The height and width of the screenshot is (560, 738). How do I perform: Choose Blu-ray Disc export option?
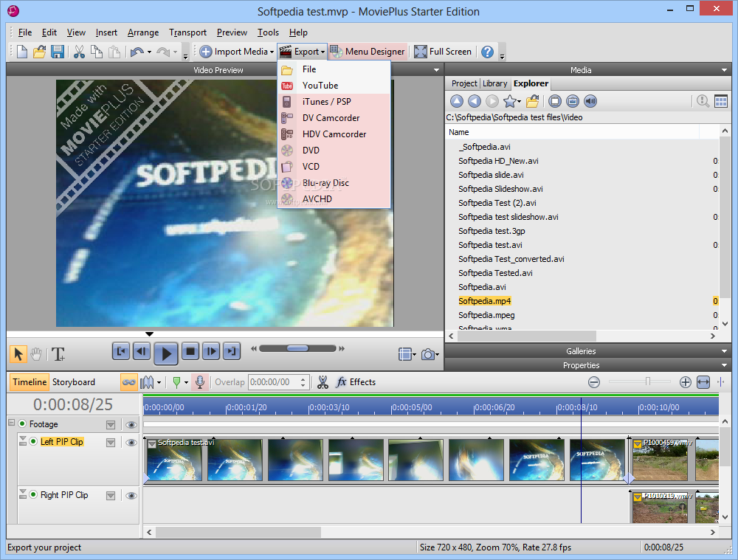pyautogui.click(x=334, y=183)
